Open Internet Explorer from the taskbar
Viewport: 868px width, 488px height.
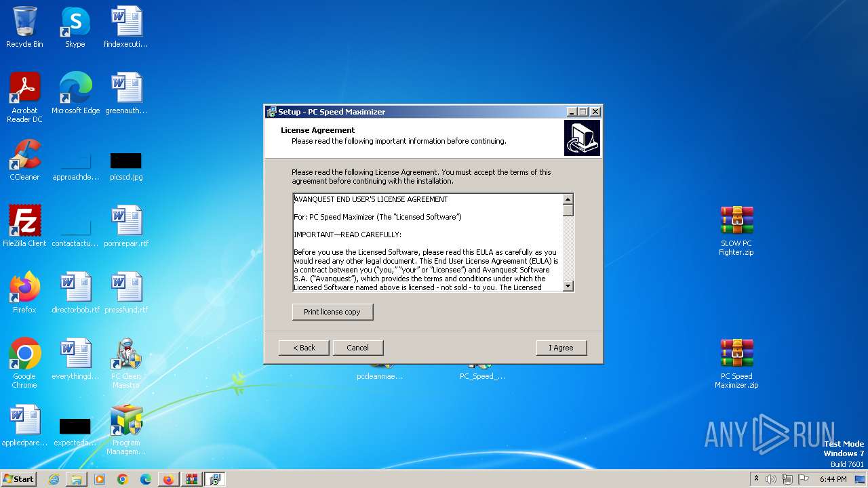[54, 479]
